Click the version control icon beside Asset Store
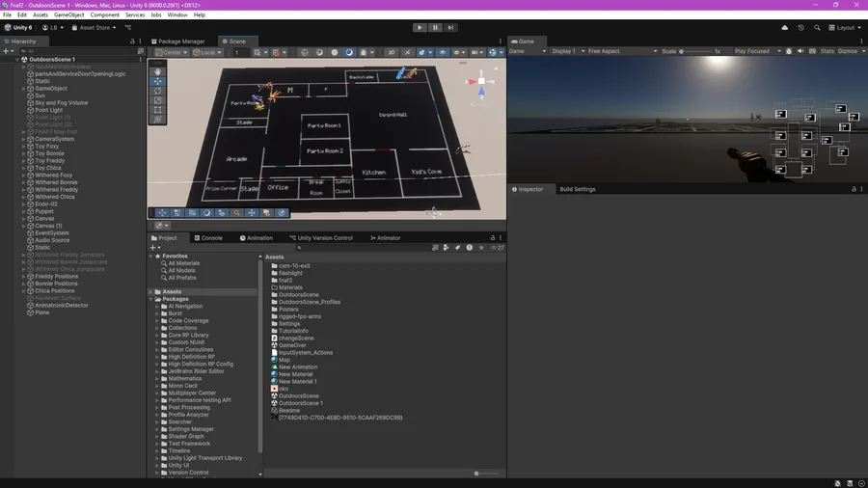Image resolution: width=868 pixels, height=488 pixels. point(128,28)
